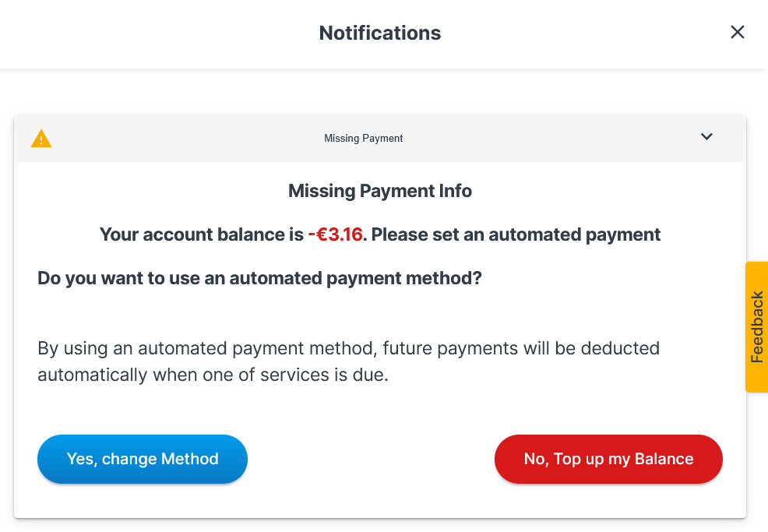Click the yellow warning triangle icon
This screenshot has height=532, width=768.
coord(41,139)
